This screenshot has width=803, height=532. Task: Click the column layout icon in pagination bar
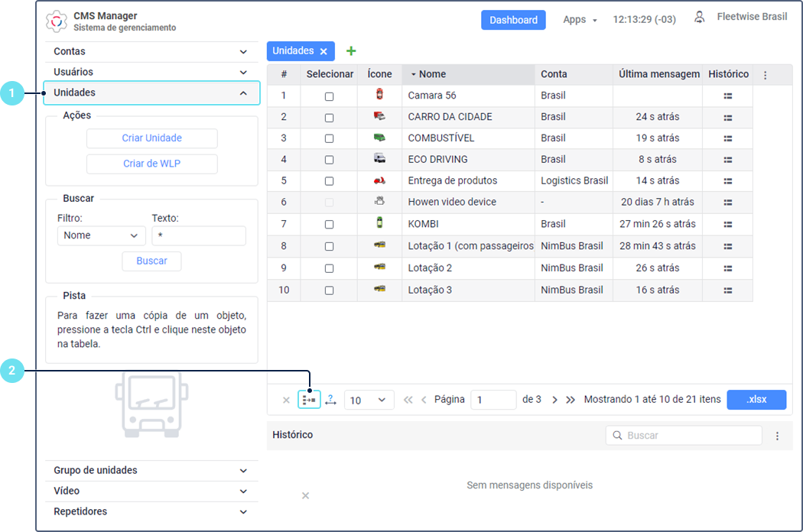309,400
